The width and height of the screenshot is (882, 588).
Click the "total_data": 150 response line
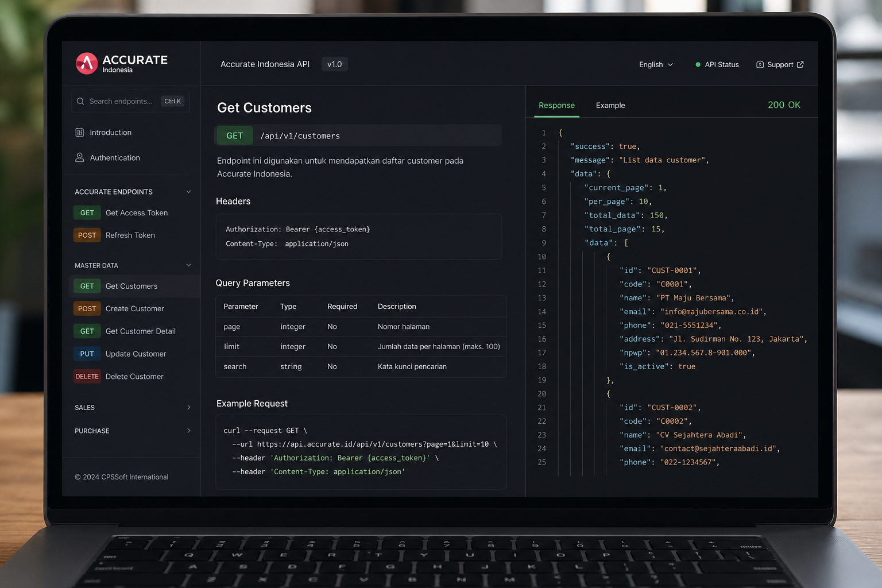coord(626,215)
